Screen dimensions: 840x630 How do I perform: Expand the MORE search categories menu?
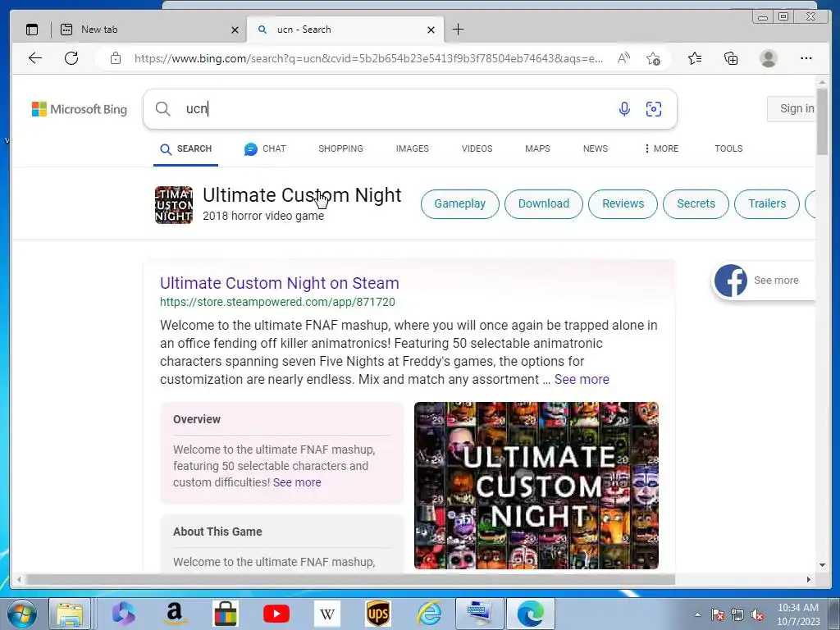pos(662,149)
